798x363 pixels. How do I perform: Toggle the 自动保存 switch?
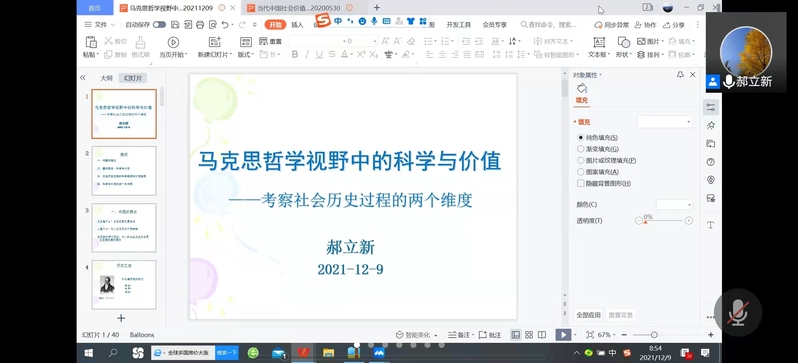click(x=159, y=24)
